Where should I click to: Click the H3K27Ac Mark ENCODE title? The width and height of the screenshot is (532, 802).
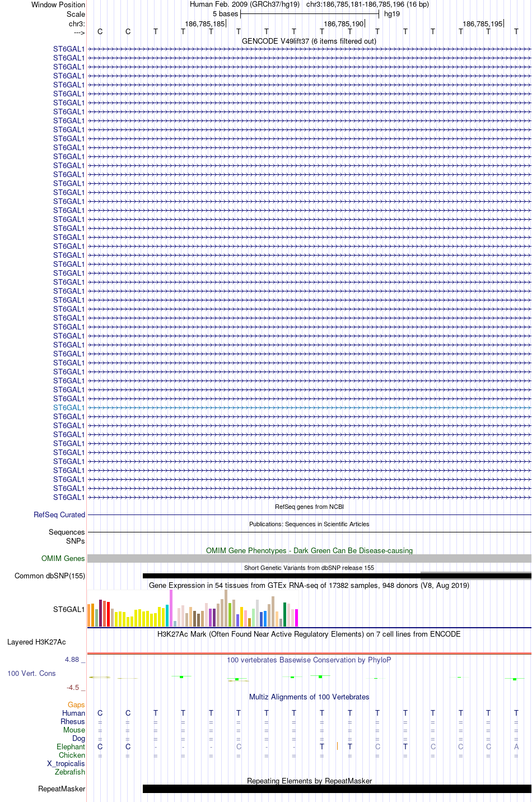click(x=309, y=634)
